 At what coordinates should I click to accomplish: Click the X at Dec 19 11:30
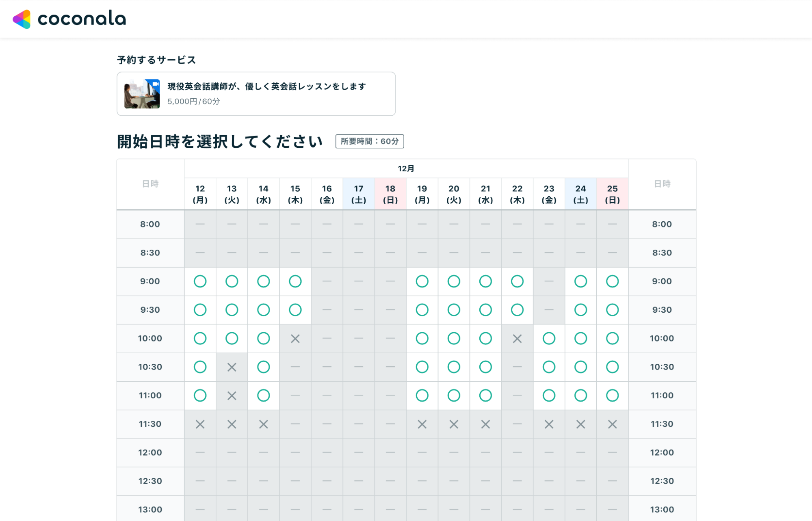[422, 424]
